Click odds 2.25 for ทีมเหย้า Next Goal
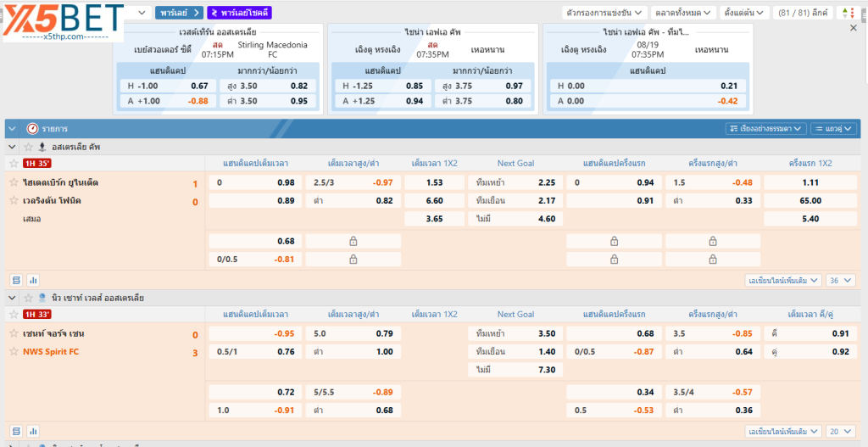The image size is (868, 447). pos(547,183)
